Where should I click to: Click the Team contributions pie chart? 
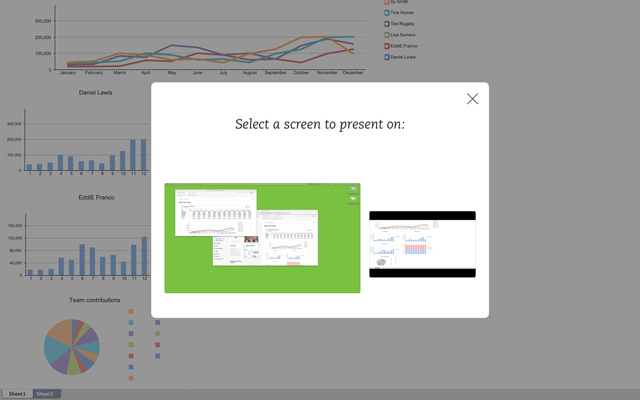pos(71,347)
